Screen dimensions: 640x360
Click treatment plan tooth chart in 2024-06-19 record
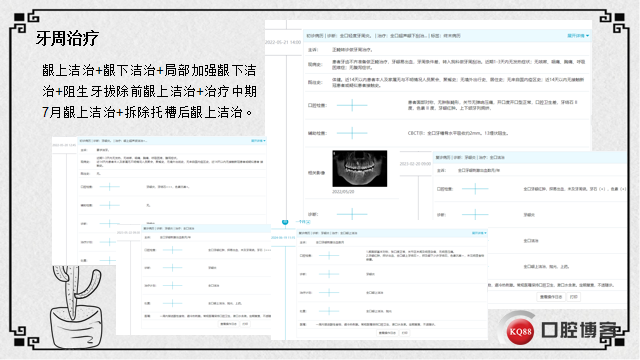click(329, 292)
